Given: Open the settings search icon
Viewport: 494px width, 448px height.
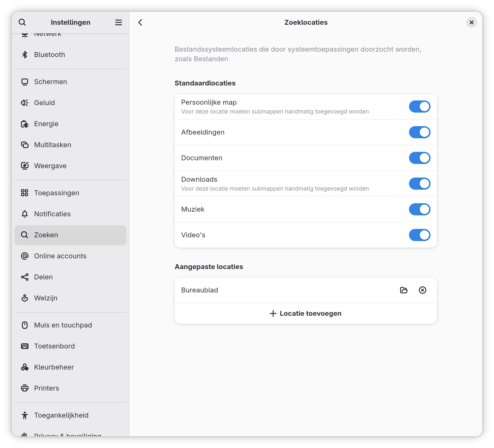Looking at the screenshot, I should (22, 22).
